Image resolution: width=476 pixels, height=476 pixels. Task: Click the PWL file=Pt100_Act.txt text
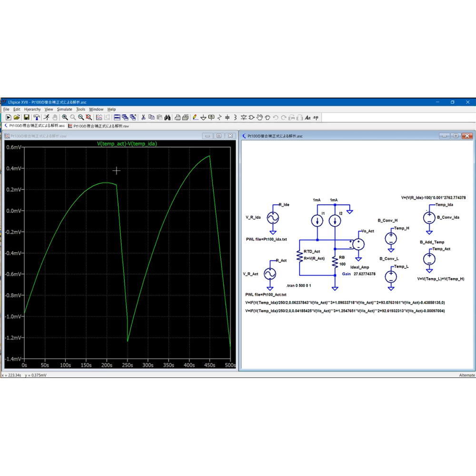266,295
